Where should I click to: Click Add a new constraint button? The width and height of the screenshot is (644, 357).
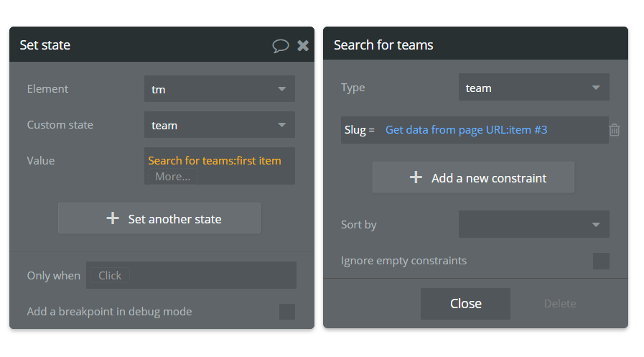pos(473,177)
